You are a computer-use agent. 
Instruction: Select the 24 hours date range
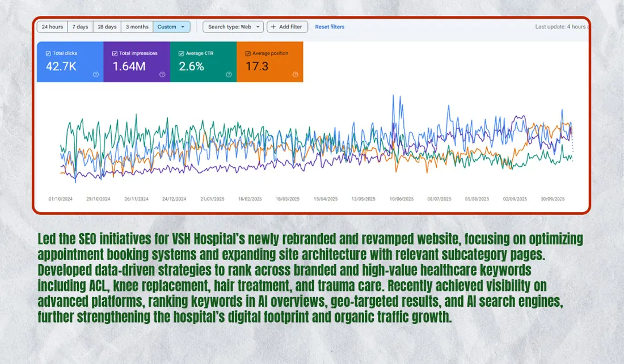53,27
